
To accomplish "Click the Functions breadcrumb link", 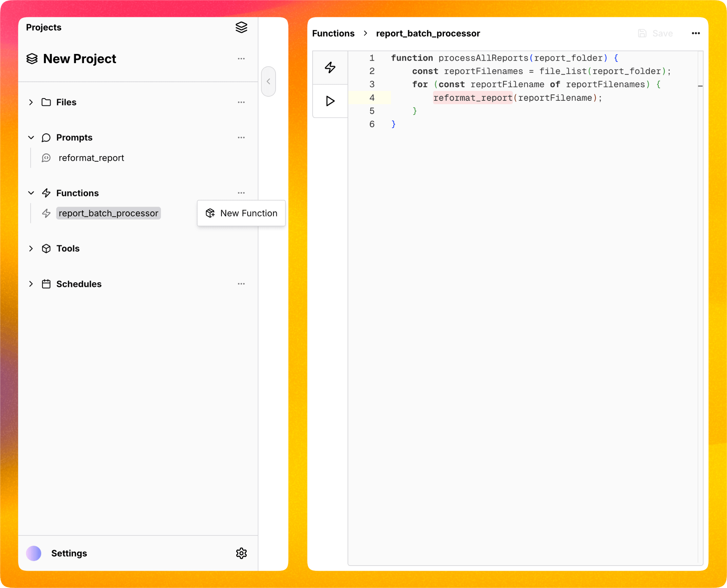I will point(333,33).
